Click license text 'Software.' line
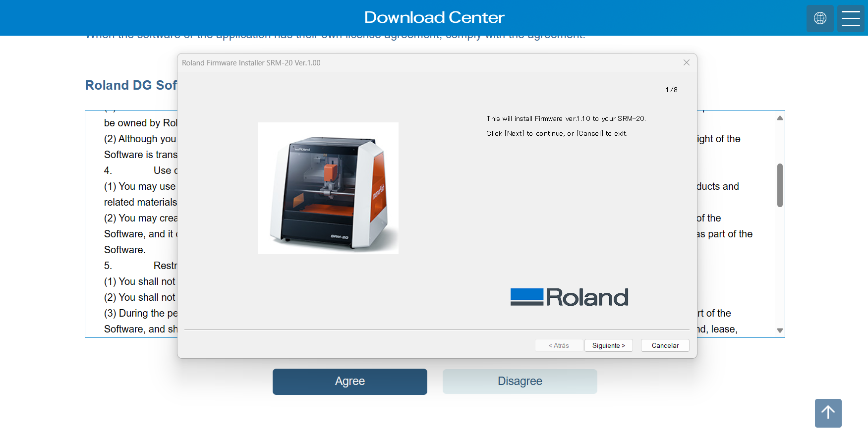Image resolution: width=868 pixels, height=441 pixels. (x=125, y=250)
